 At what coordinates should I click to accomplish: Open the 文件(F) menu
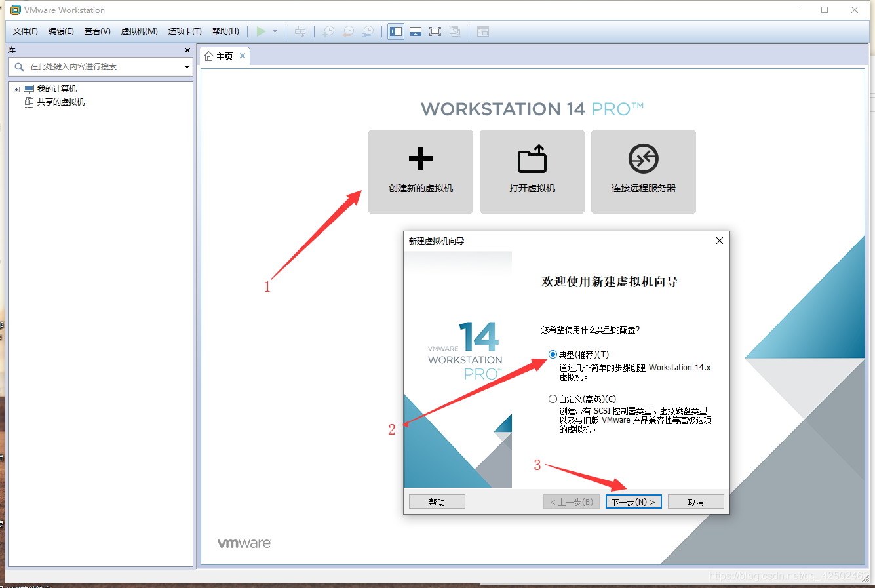(26, 31)
